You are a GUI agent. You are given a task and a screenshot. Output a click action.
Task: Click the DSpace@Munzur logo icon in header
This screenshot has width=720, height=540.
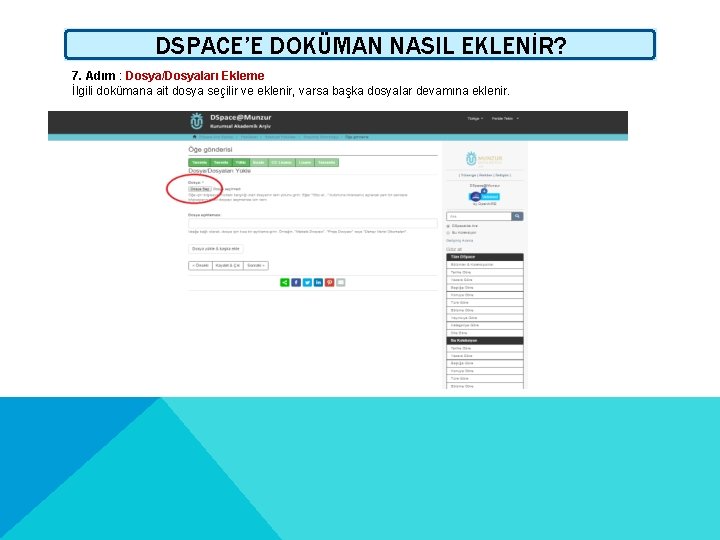click(x=197, y=121)
